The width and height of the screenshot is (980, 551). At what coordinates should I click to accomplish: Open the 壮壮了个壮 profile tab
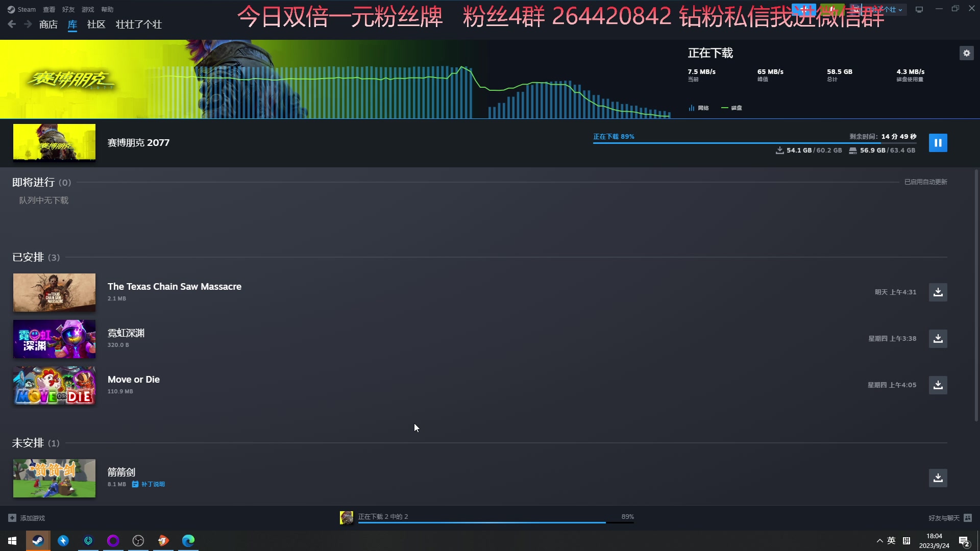(x=139, y=24)
